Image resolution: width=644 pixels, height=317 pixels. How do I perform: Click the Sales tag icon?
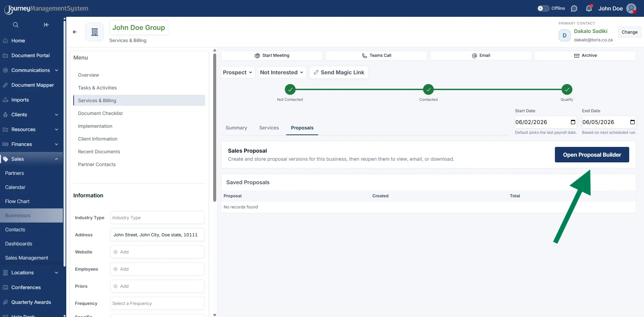click(5, 159)
